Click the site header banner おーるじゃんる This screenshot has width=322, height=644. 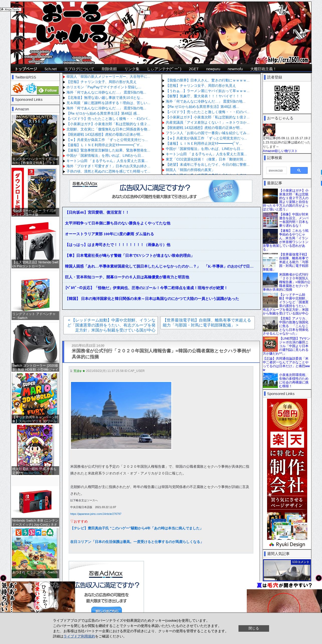coord(161,33)
